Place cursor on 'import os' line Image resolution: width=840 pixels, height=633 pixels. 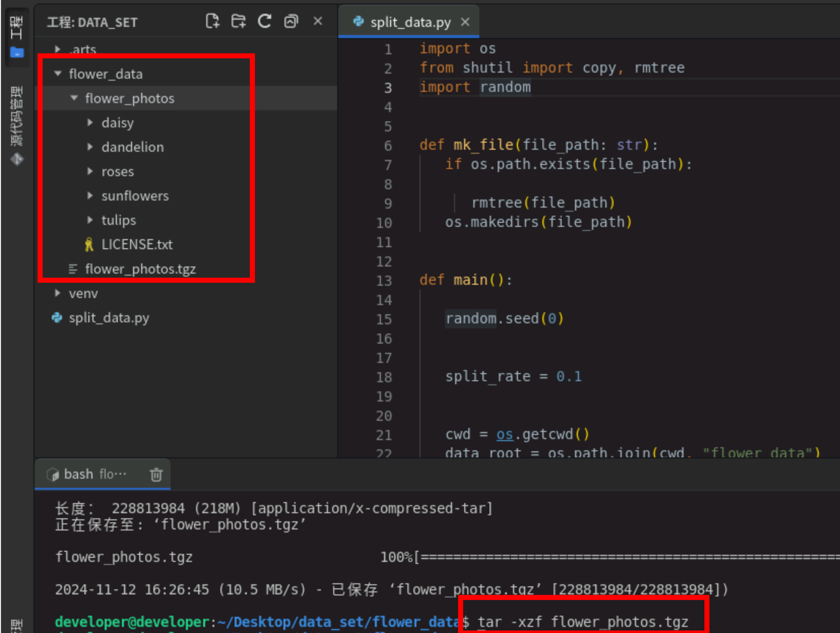click(x=458, y=49)
